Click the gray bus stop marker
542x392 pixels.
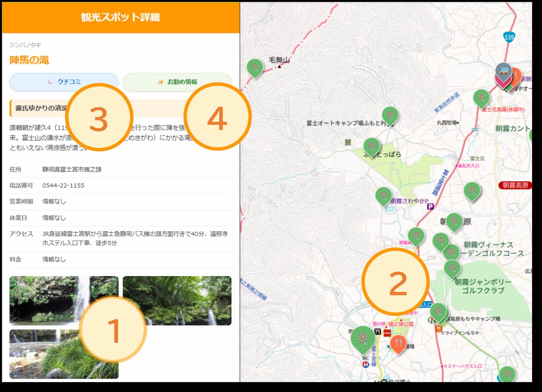[x=503, y=70]
